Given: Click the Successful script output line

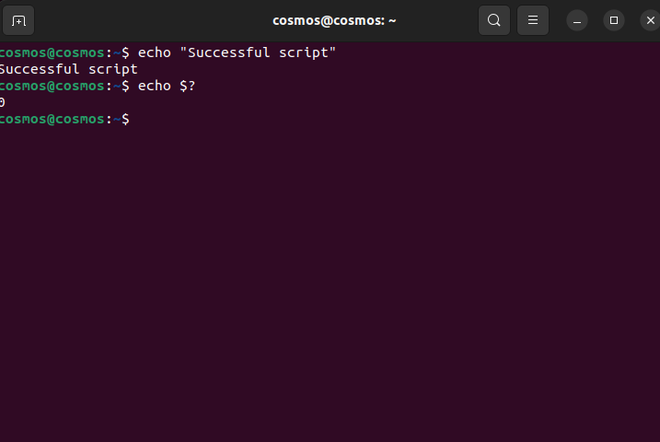Looking at the screenshot, I should tap(68, 69).
